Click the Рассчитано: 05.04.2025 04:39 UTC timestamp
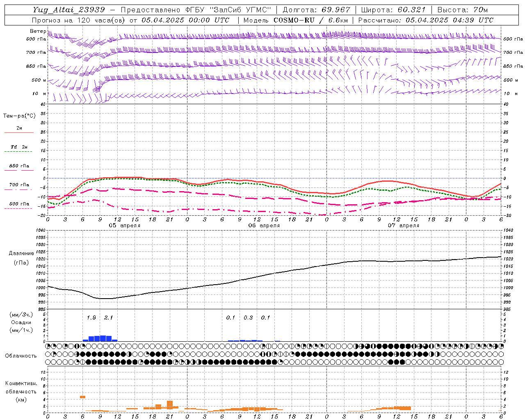Viewport: 525px width, 420px height. pyautogui.click(x=426, y=20)
